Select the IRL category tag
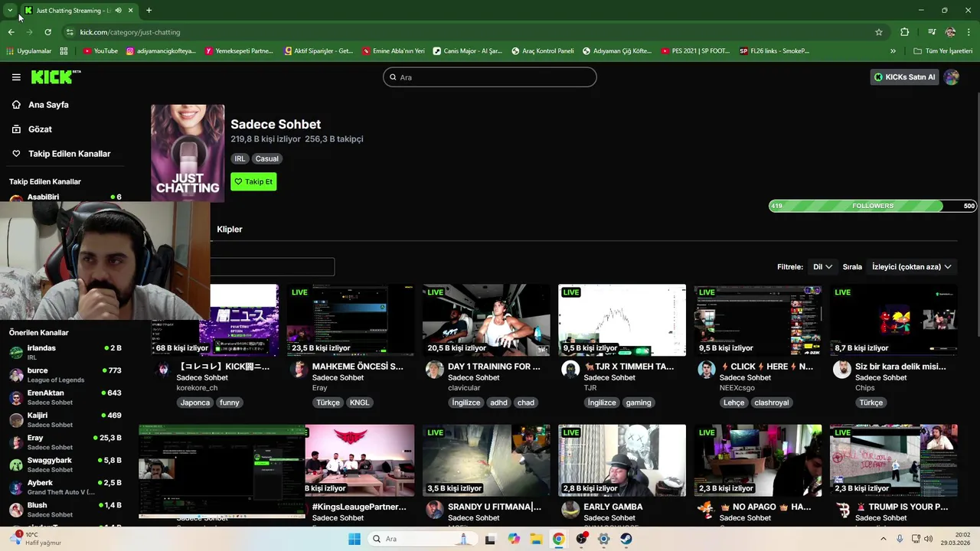 coord(240,158)
